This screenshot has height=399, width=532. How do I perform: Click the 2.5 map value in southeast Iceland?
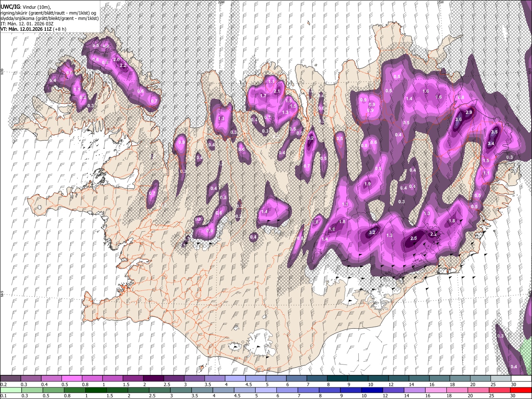pyautogui.click(x=413, y=239)
